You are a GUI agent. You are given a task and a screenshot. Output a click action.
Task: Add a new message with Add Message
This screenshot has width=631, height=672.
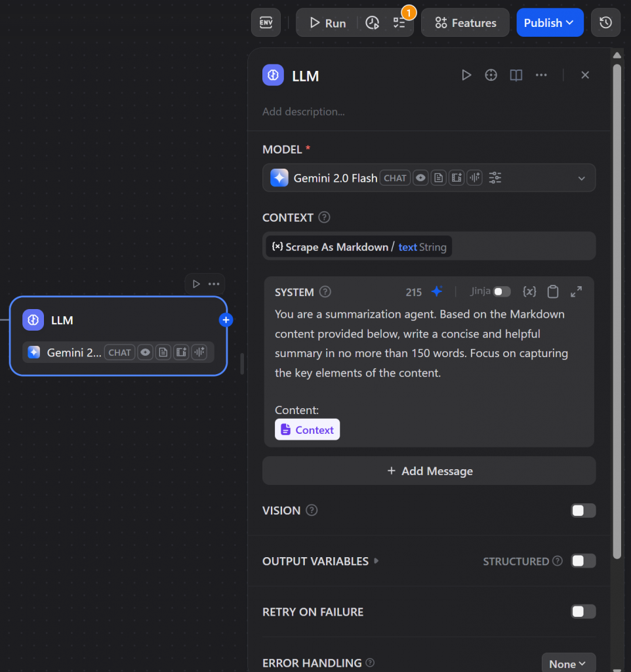pyautogui.click(x=429, y=471)
